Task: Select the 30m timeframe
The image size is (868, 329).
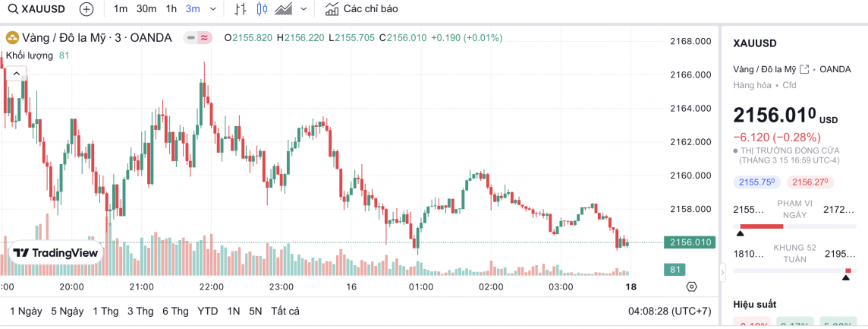Action: (146, 9)
